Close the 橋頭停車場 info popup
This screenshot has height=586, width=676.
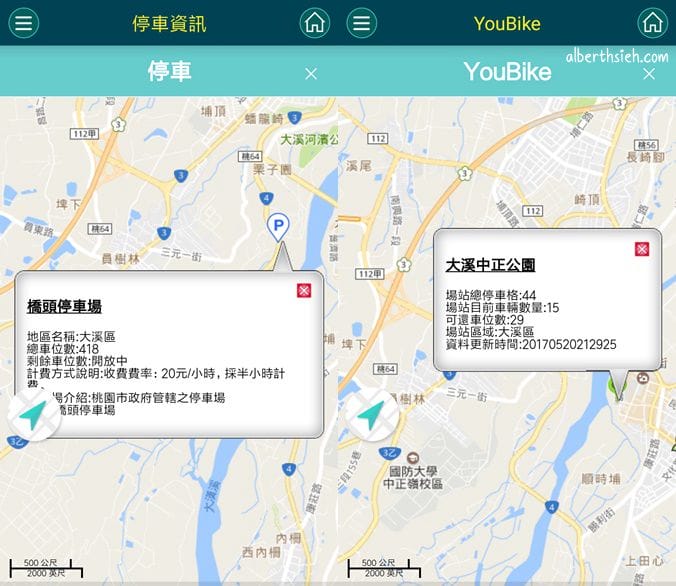(304, 290)
